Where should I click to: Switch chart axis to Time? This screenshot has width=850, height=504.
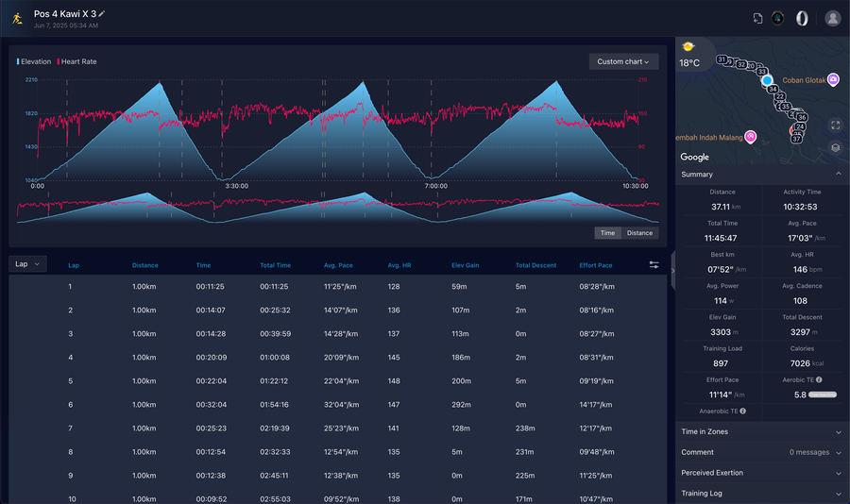click(607, 233)
